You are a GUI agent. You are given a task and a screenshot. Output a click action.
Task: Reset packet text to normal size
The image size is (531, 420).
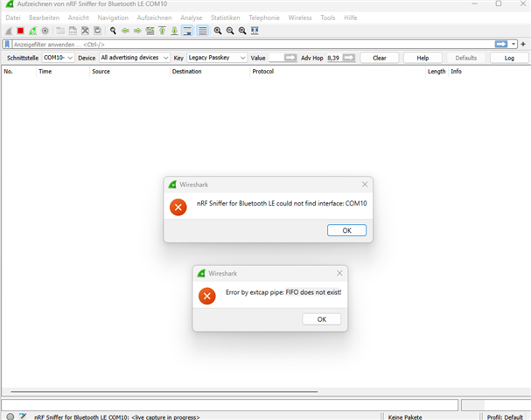click(242, 31)
